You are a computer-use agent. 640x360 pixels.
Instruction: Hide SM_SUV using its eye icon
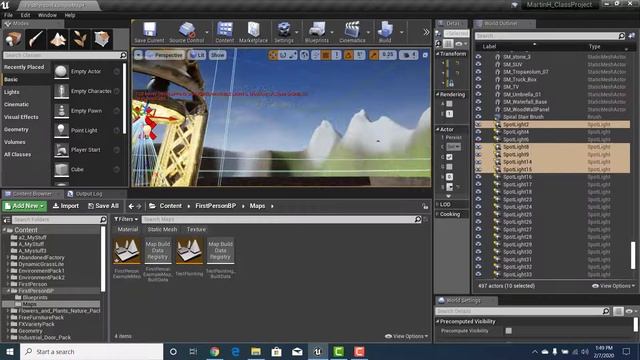click(x=478, y=64)
